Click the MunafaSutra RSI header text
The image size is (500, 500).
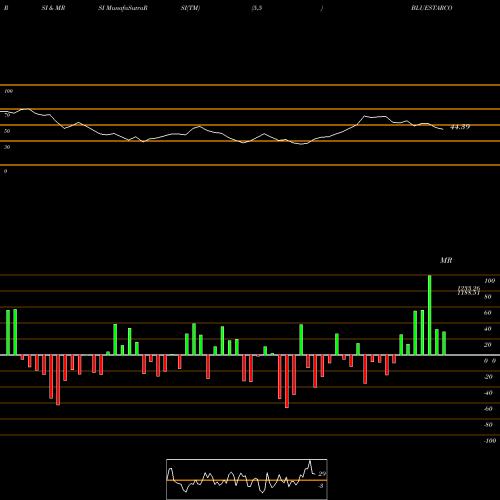click(x=123, y=8)
